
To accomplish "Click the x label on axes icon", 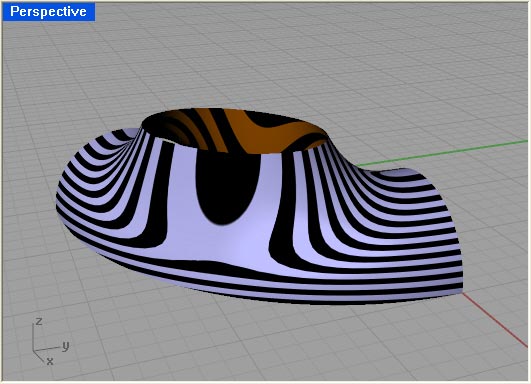I will click(50, 361).
